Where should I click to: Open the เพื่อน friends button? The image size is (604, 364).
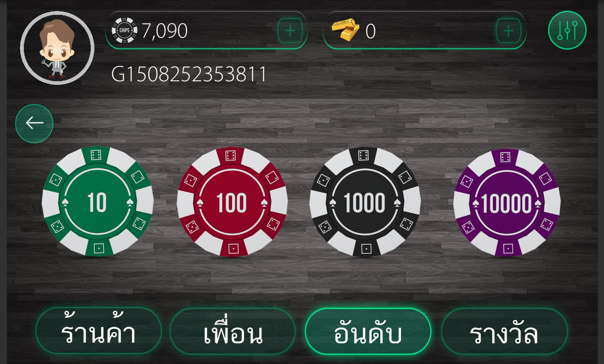[x=233, y=332]
